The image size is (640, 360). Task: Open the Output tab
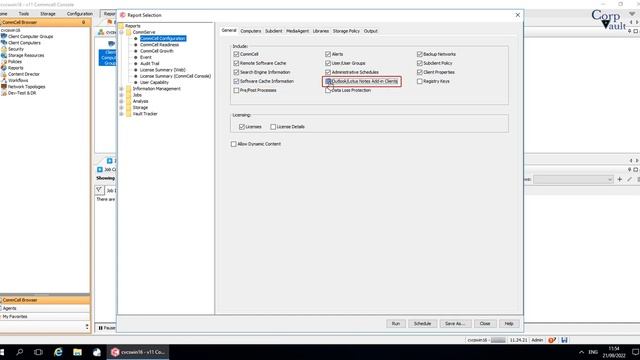tap(371, 31)
